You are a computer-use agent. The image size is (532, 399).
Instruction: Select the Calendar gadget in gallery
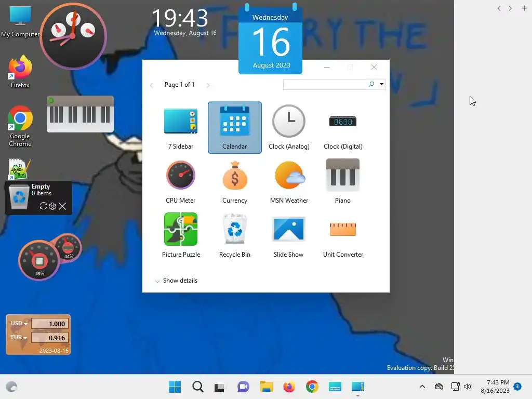(234, 128)
